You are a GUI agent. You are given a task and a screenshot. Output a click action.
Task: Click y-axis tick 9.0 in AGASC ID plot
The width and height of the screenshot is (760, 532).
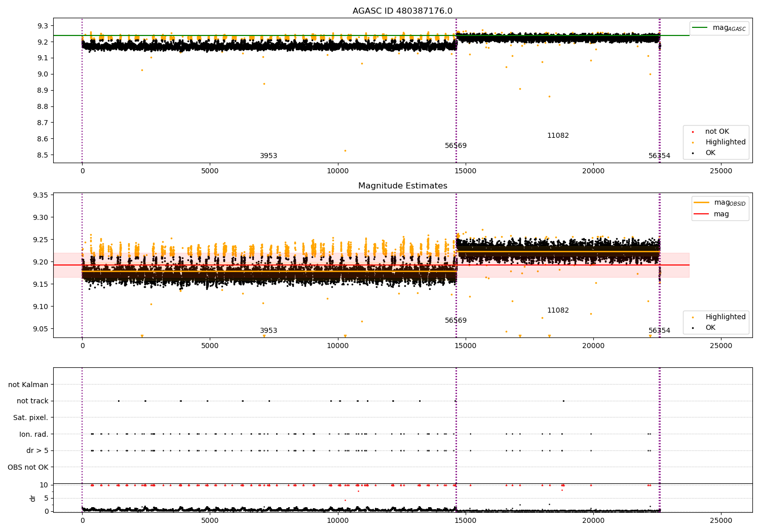point(43,74)
